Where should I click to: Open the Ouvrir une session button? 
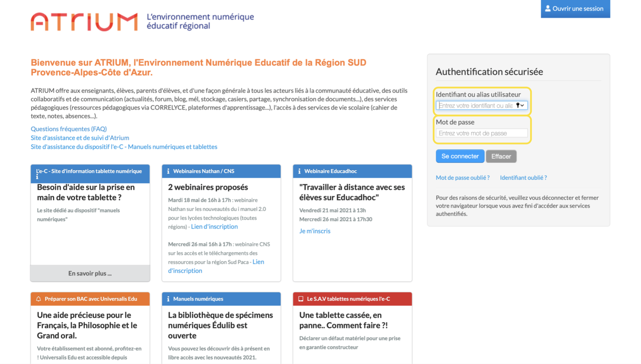(575, 9)
